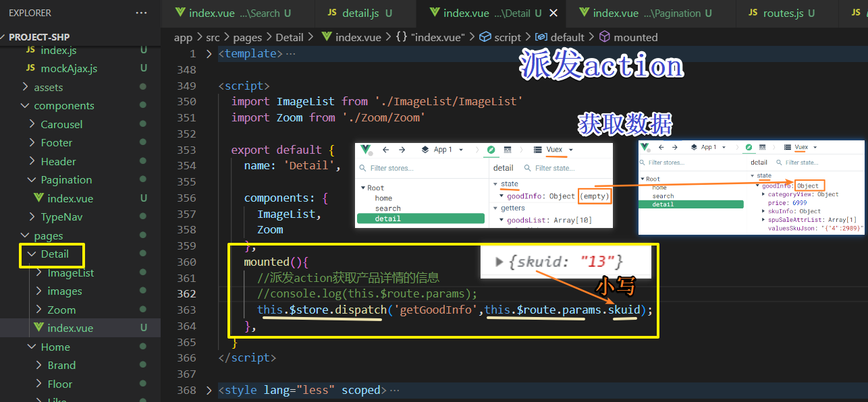Open Explorer views and more actions menu
868x402 pixels.
[x=141, y=13]
